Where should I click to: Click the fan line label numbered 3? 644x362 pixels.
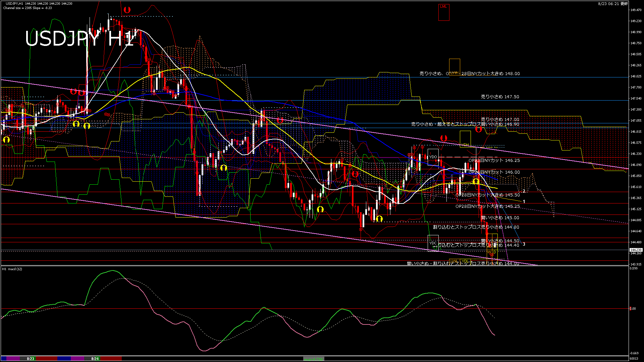pos(524,244)
